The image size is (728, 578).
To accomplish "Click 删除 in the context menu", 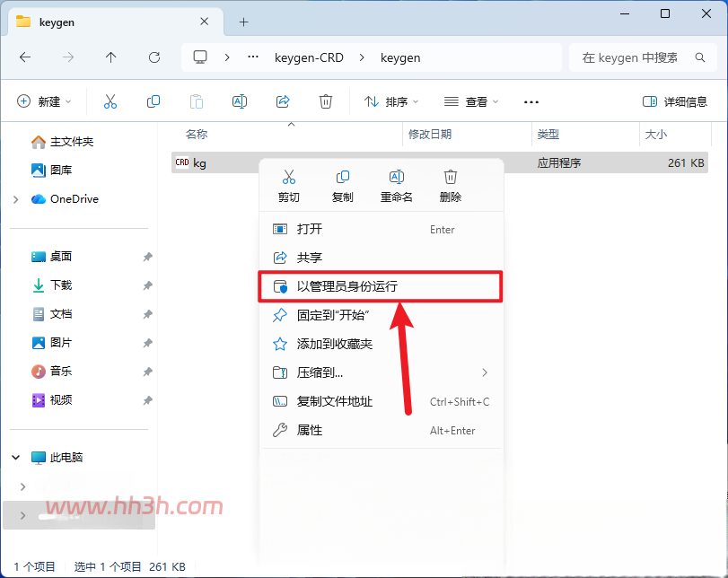I will (x=451, y=186).
